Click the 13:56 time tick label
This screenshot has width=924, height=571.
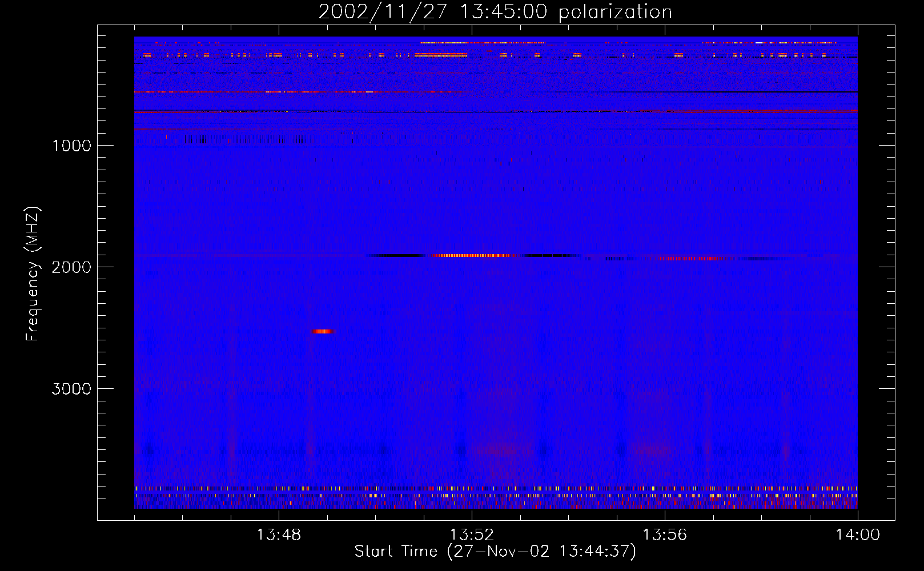(665, 535)
